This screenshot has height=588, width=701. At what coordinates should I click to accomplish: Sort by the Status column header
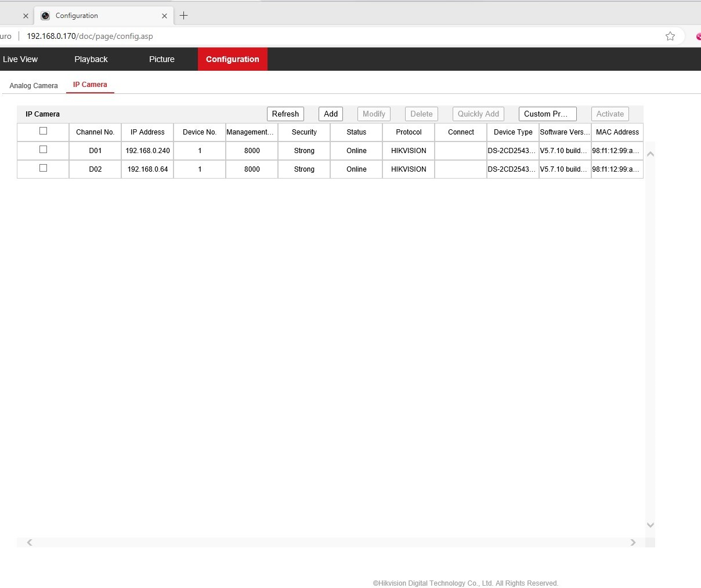(356, 132)
